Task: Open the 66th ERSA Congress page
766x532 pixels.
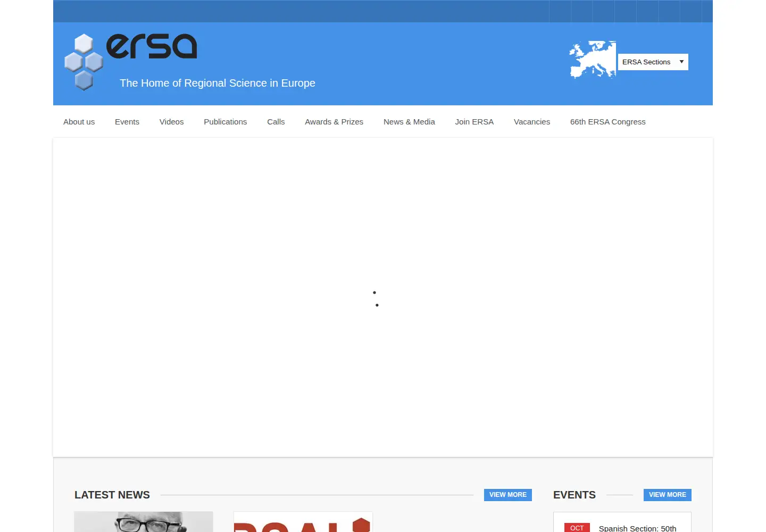Action: click(608, 122)
